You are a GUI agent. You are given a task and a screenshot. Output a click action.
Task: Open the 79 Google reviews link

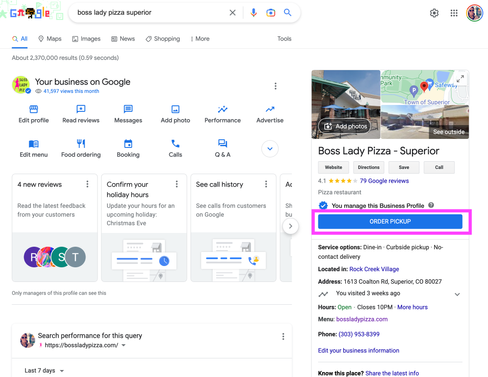384,181
